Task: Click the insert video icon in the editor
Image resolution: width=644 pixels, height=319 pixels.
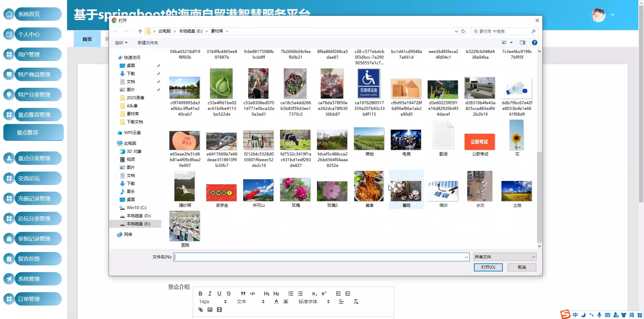Action: 219,310
